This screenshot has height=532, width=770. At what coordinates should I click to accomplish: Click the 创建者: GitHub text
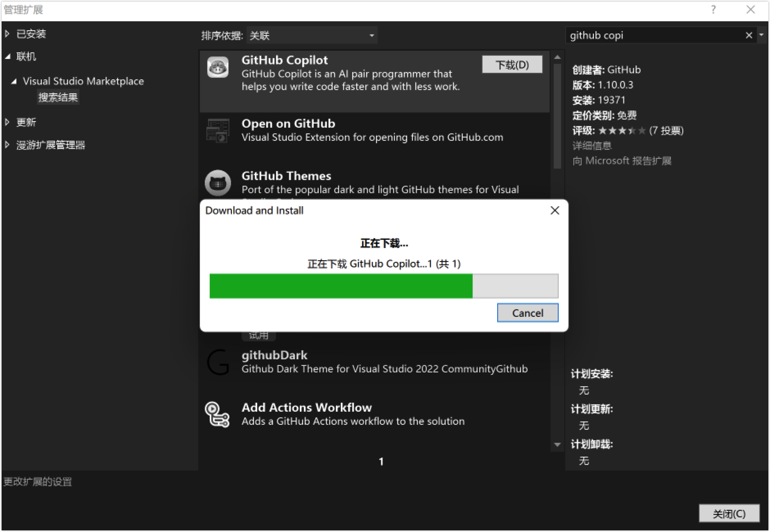(606, 70)
